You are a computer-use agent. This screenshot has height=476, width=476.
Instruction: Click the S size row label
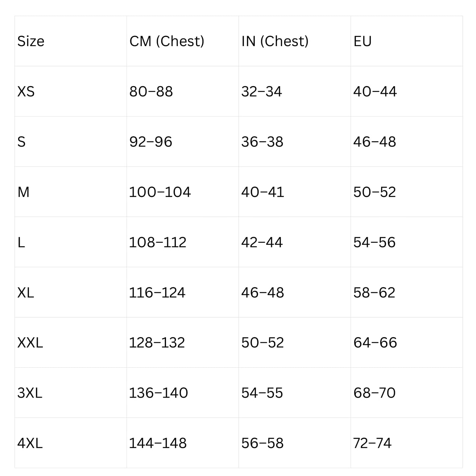tap(21, 142)
